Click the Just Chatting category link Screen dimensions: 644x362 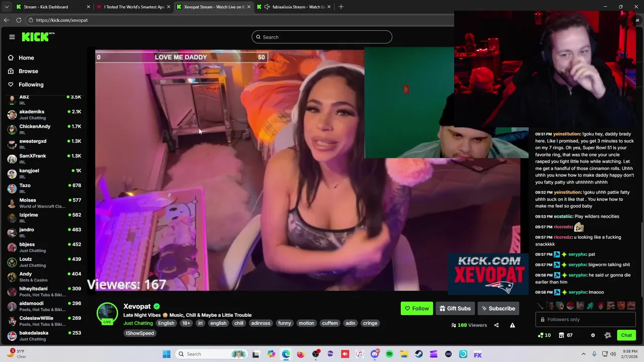point(138,323)
